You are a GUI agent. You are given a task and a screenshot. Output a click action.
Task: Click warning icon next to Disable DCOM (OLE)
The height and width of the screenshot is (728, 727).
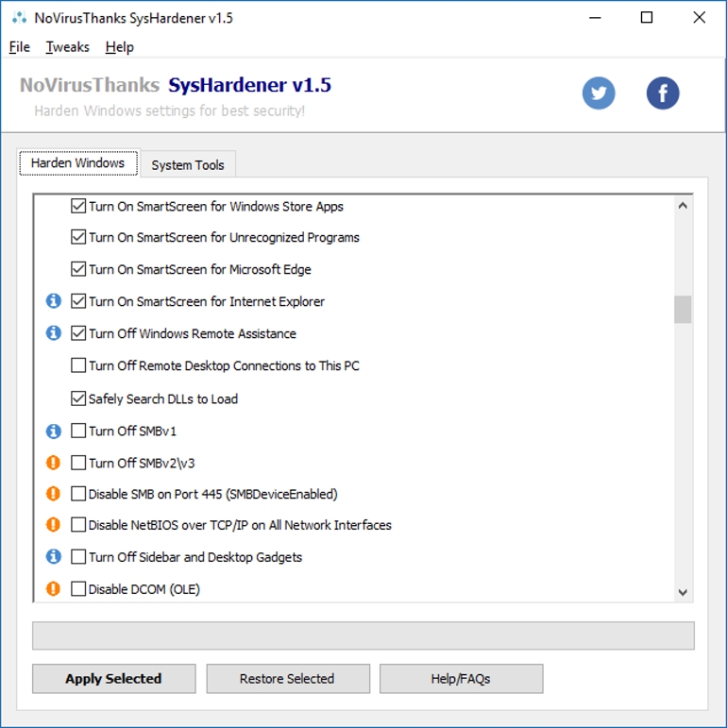click(x=54, y=588)
